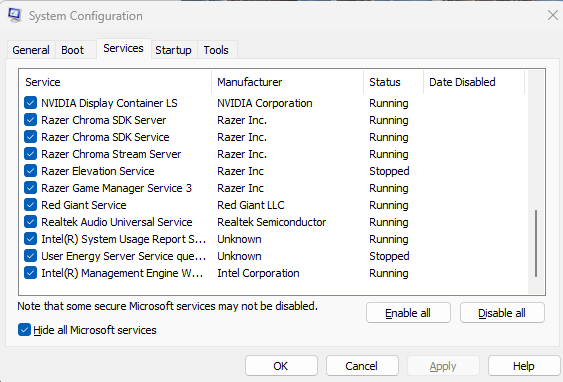563x382 pixels.
Task: Toggle Razer Chroma SDK Service checkbox
Action: click(x=31, y=137)
